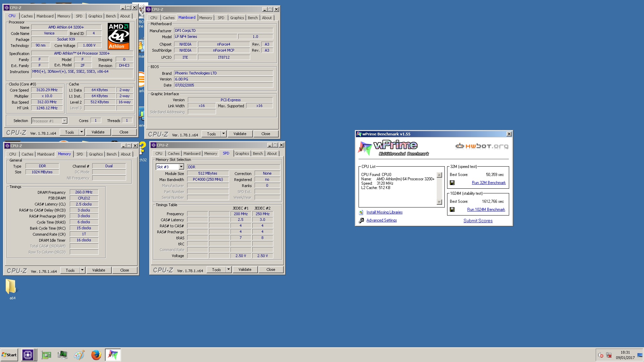Click Validate in the CPU window

[x=98, y=132]
